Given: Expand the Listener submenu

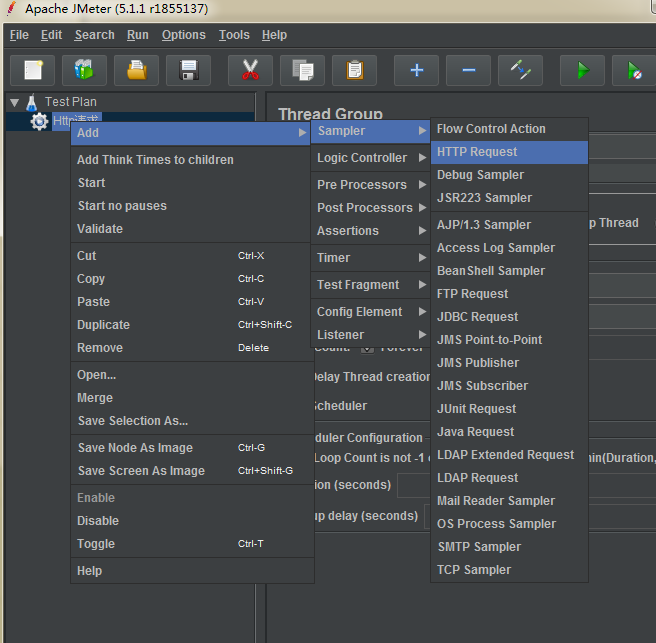Looking at the screenshot, I should coord(370,335).
